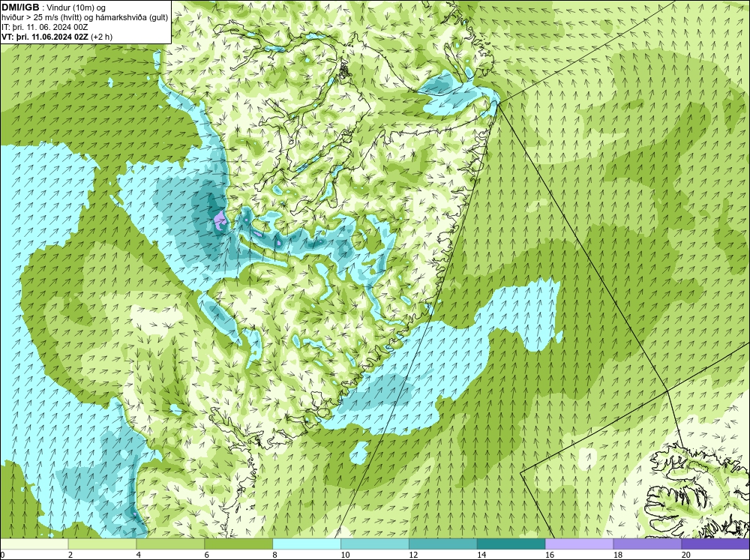Click the 4–6 m/s medium green legend swatch
Screen dimensions: 750x560
coord(170,544)
